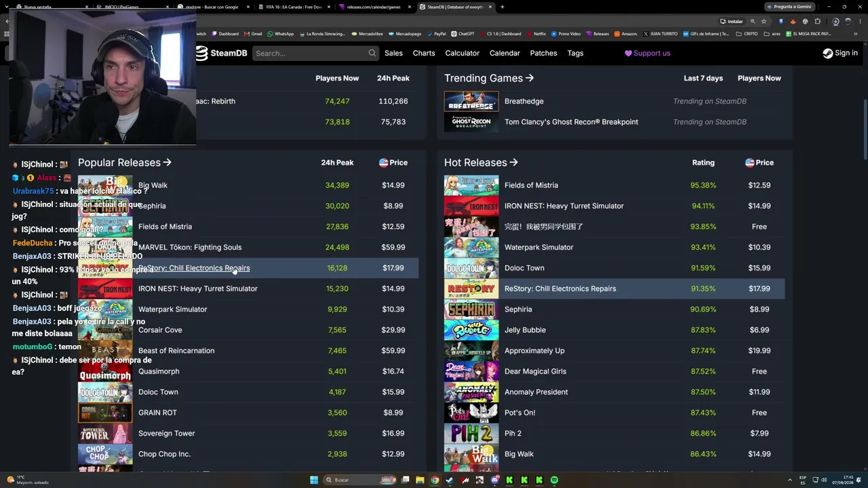Click the Chop Chop Inc. thumbnail
Viewport: 868px width, 488px height.
click(x=105, y=454)
